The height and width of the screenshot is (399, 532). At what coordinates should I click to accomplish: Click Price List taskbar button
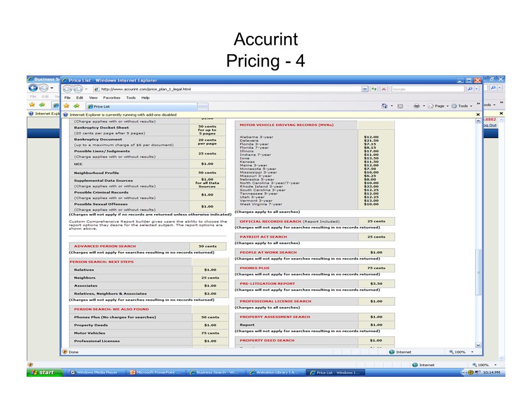click(335, 372)
